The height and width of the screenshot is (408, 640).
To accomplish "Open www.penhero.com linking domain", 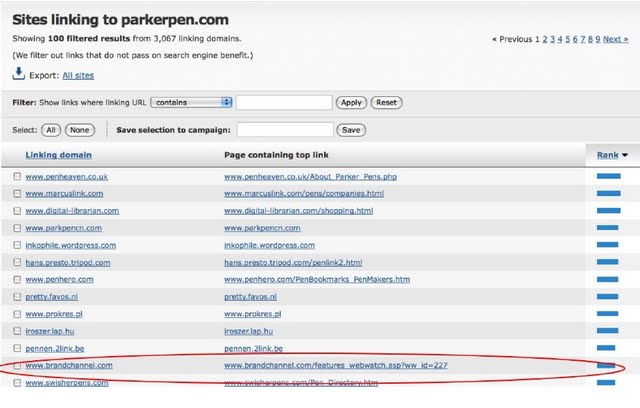I will pyautogui.click(x=59, y=279).
